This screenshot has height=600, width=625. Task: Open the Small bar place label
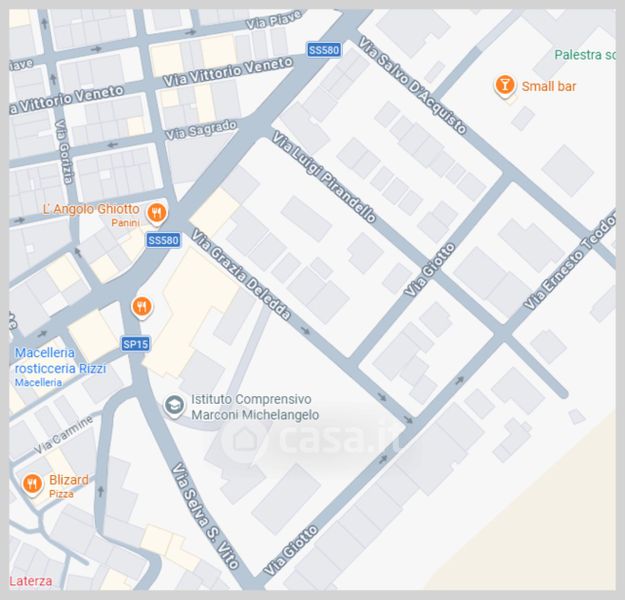point(549,86)
